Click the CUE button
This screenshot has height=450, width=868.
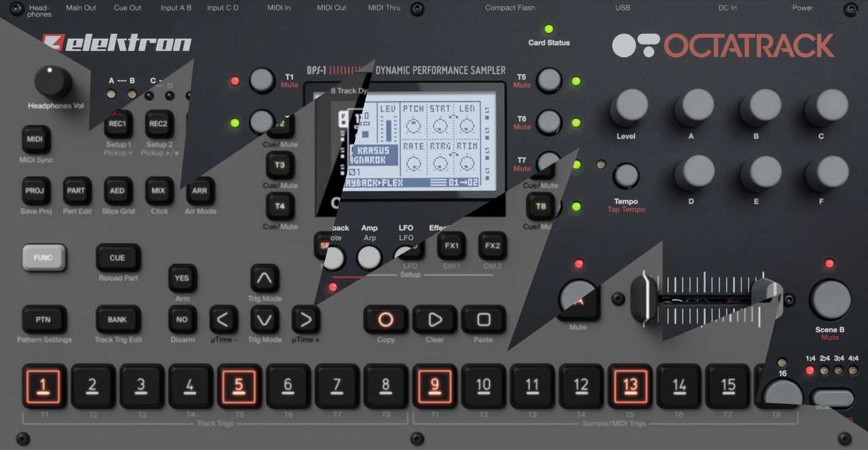pyautogui.click(x=117, y=258)
